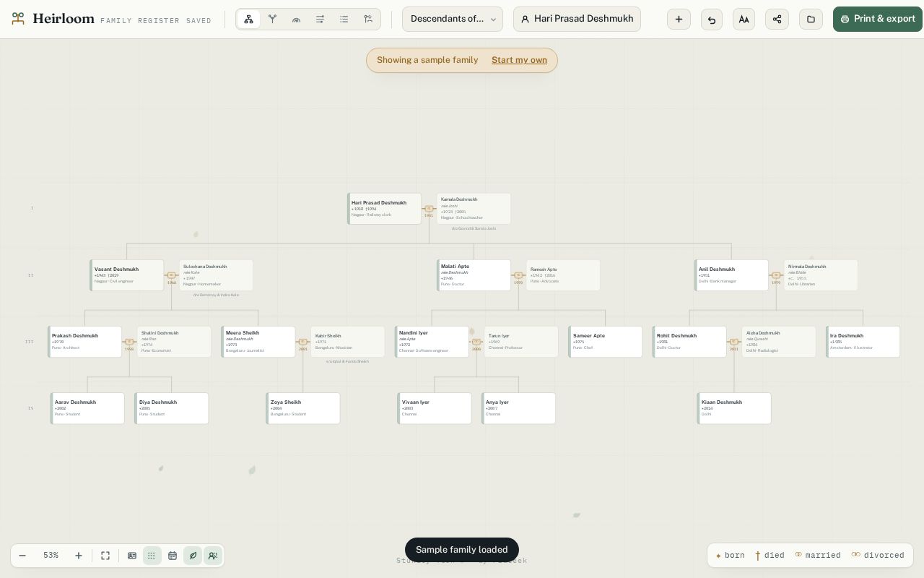The width and height of the screenshot is (924, 578).
Task: Toggle the calendar dates display
Action: pyautogui.click(x=173, y=556)
